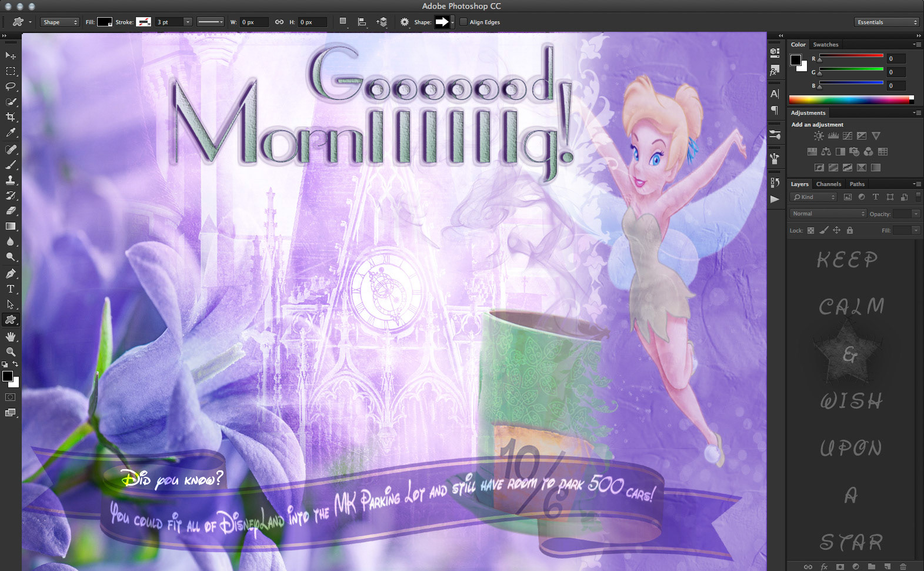Screen dimensions: 924x571
Task: Select the Rectangular Marquee tool
Action: 10,71
